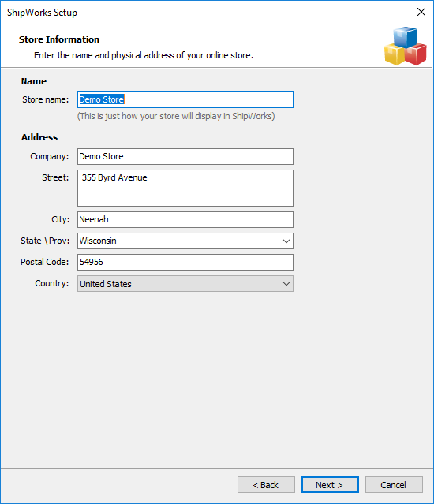Click United States in the Country box
434x504 pixels.
click(106, 284)
